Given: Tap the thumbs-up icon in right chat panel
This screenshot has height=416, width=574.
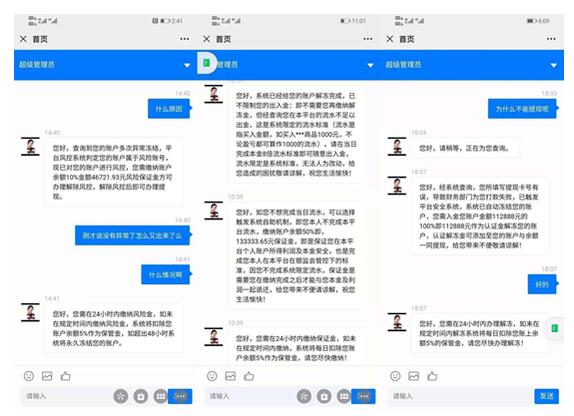Looking at the screenshot, I should click(x=432, y=376).
